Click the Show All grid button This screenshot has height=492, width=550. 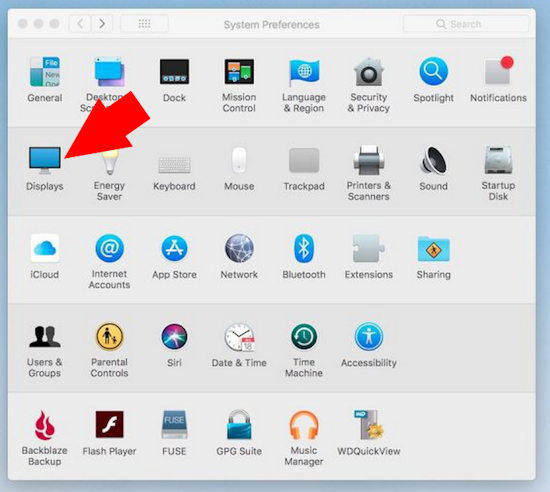click(144, 24)
